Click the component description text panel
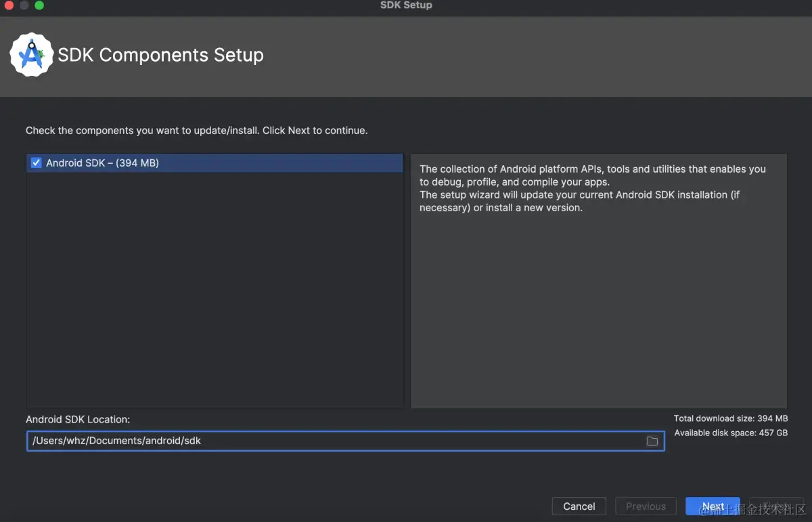The image size is (812, 522). point(599,281)
